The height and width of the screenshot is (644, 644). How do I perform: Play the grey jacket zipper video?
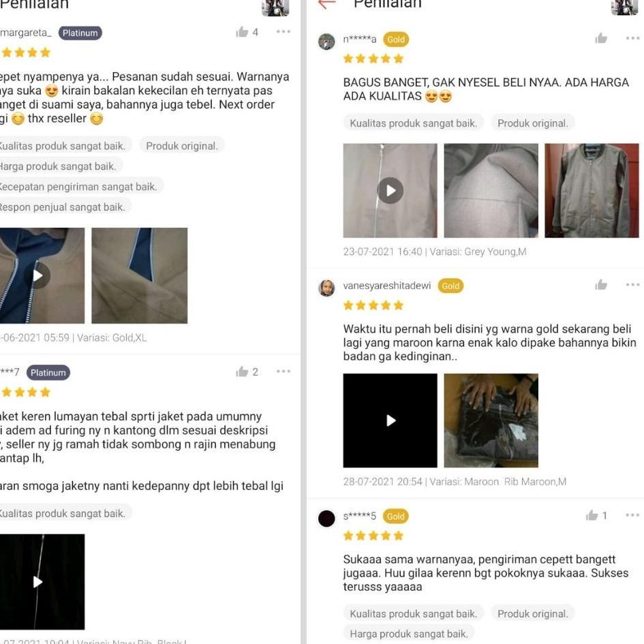point(390,191)
